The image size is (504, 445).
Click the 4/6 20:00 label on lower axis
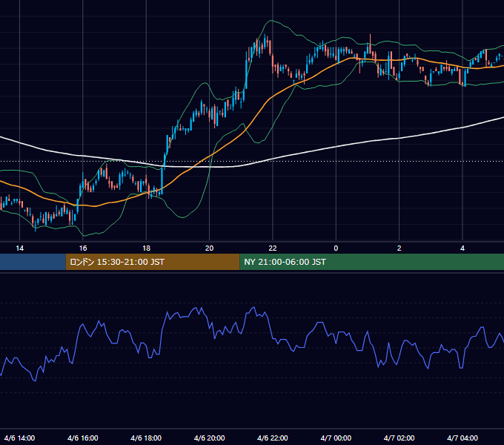click(209, 438)
